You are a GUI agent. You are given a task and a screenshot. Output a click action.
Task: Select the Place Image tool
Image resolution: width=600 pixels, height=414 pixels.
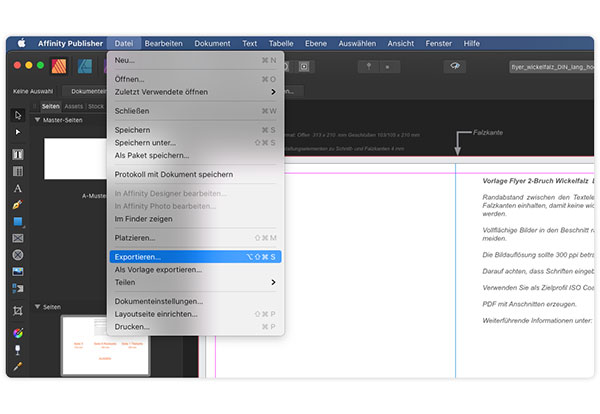[x=18, y=272]
